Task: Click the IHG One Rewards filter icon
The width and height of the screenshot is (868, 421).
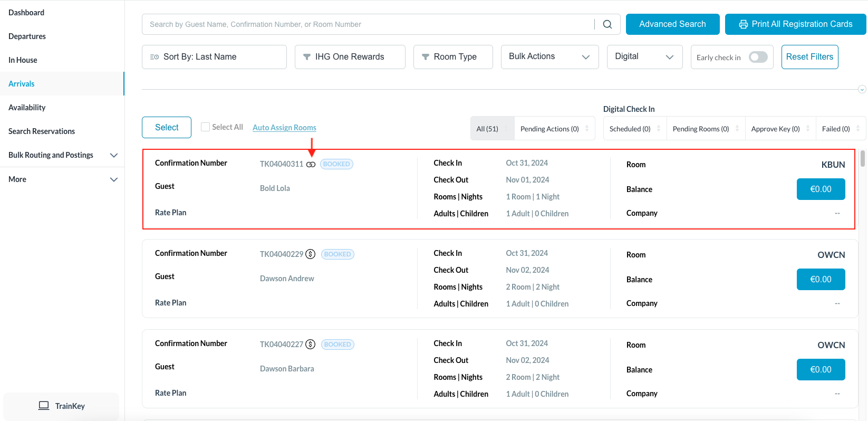Action: 307,57
